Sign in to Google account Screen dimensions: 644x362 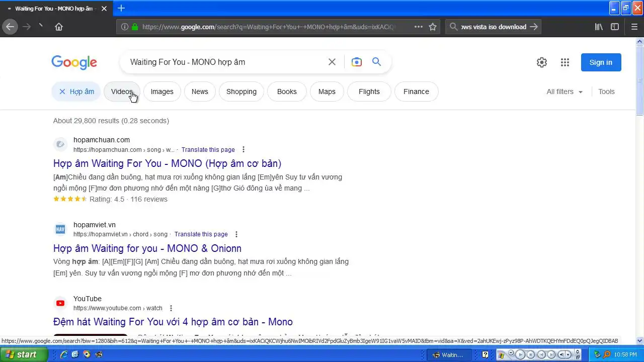click(601, 62)
